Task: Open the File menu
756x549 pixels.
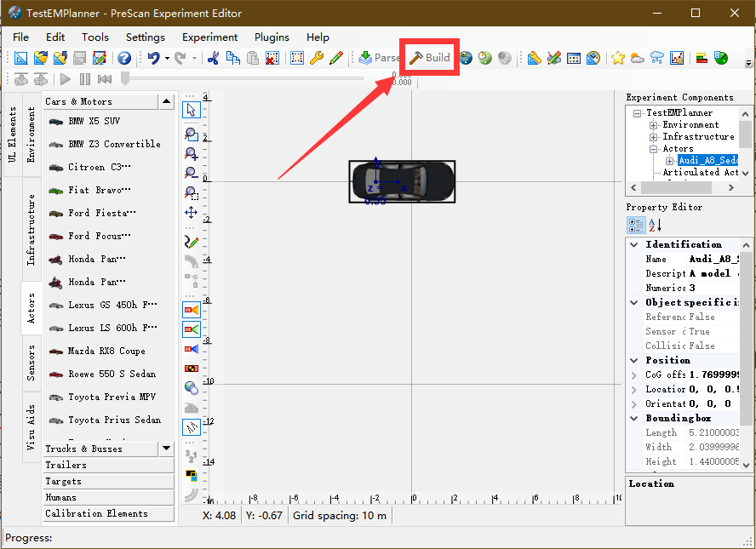Action: (x=20, y=37)
